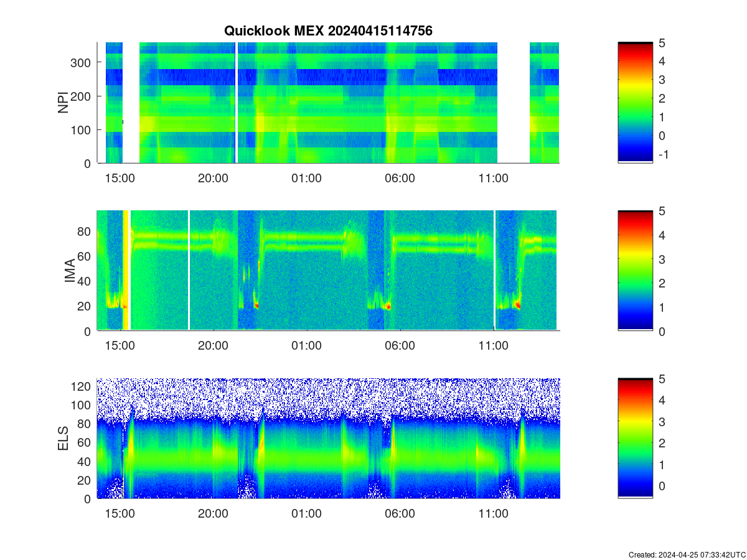Click the '15:00' tick under the IMA plot

coord(120,346)
